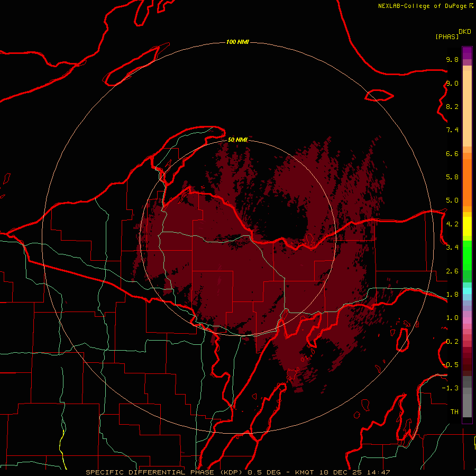Click the 1.0 value on the color scale
Image resolution: width=476 pixels, height=476 pixels.
pos(452,318)
